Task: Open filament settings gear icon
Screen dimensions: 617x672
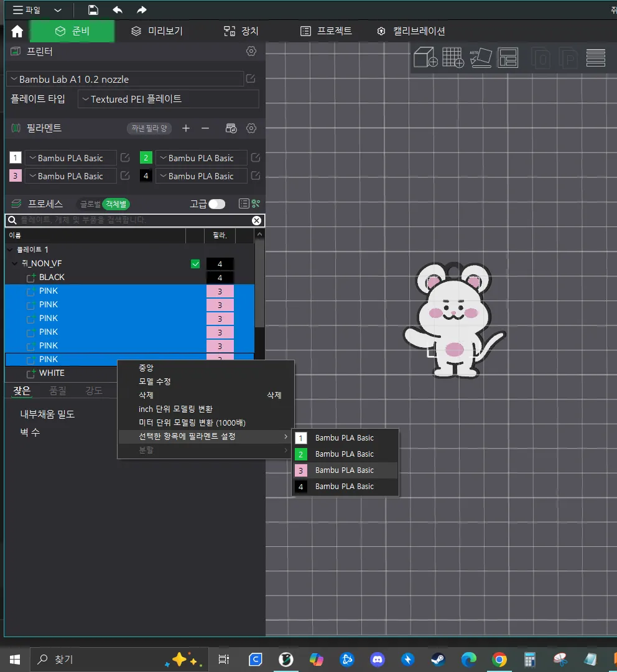Action: (x=251, y=128)
